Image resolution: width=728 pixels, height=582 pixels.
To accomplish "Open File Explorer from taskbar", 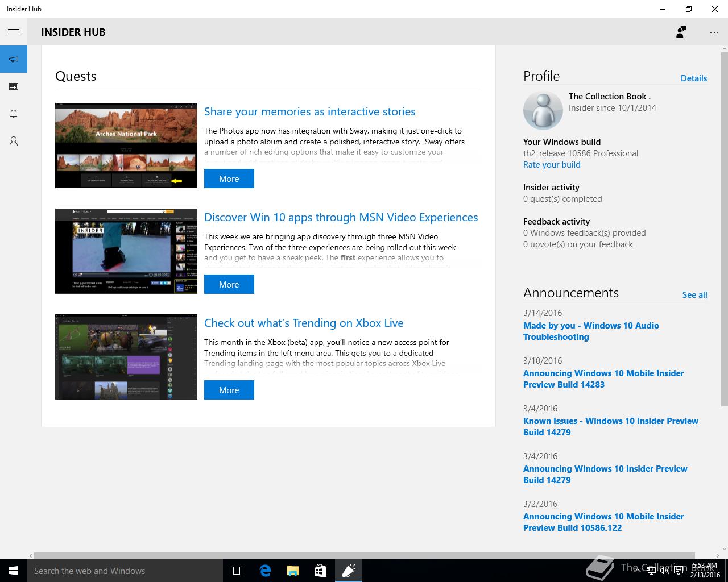I will click(292, 571).
